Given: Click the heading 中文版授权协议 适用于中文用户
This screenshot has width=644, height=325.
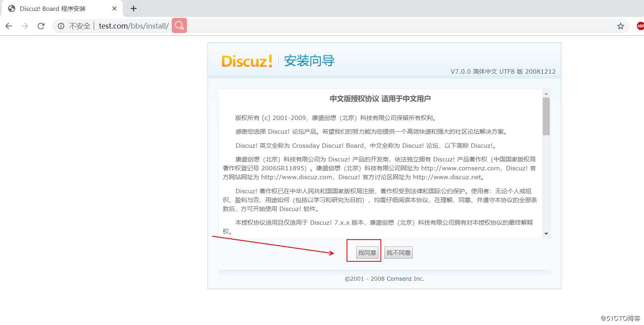Looking at the screenshot, I should pyautogui.click(x=380, y=99).
